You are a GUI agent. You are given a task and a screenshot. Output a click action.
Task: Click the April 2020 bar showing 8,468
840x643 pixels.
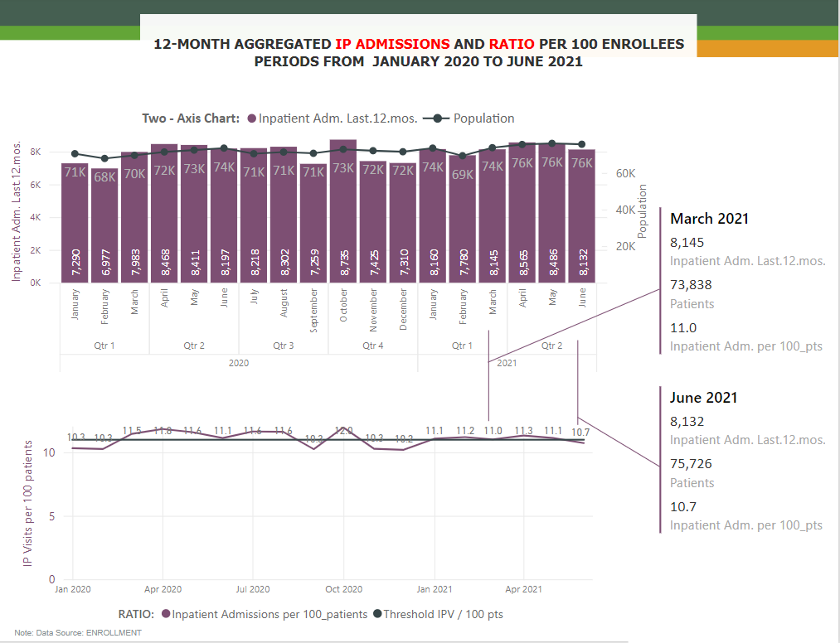point(164,213)
